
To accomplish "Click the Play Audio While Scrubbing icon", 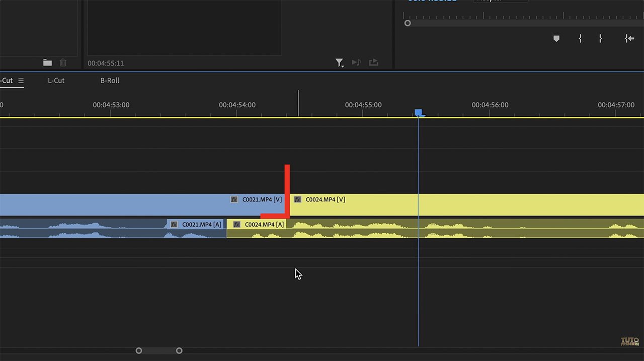I will click(x=357, y=62).
